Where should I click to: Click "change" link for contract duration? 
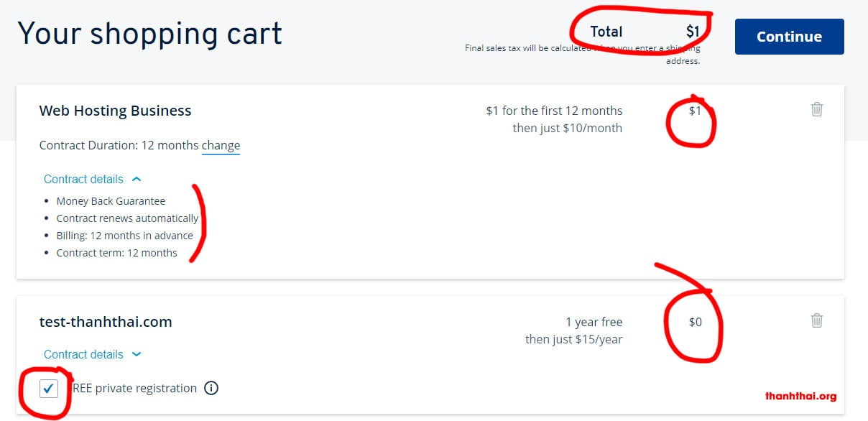pos(221,145)
